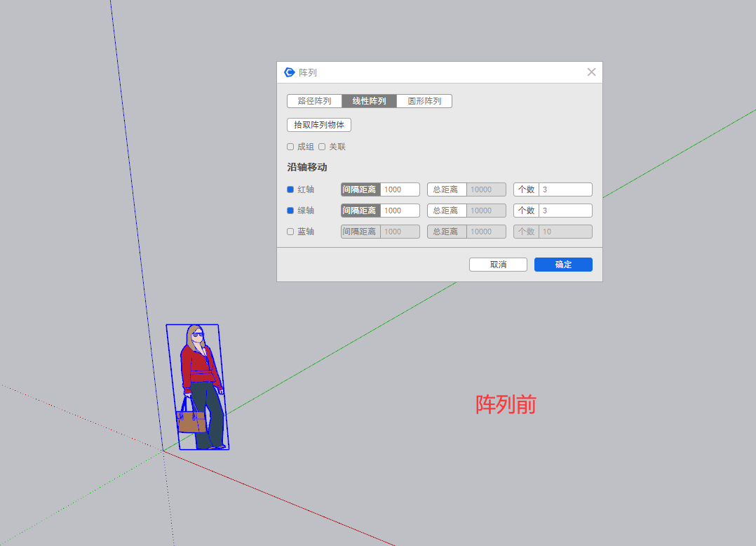The image size is (756, 546).
Task: Switch 绿轴 row to 总距离 mode
Action: [x=447, y=211]
